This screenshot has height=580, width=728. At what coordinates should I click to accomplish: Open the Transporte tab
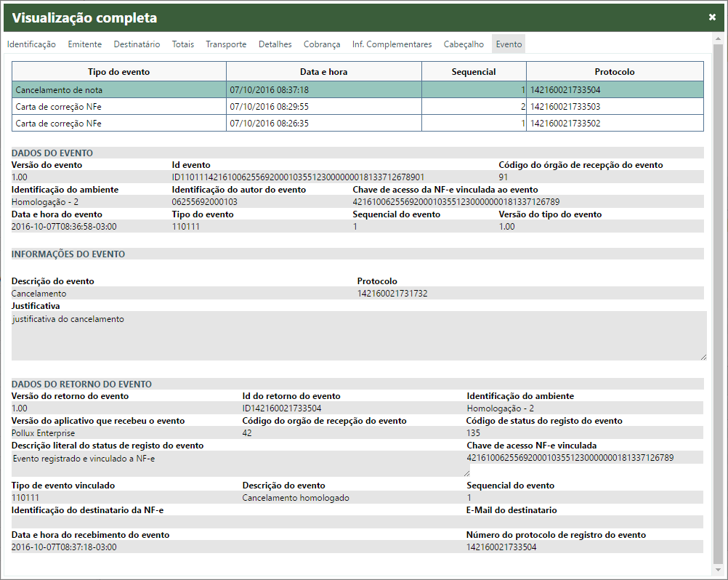pos(226,44)
